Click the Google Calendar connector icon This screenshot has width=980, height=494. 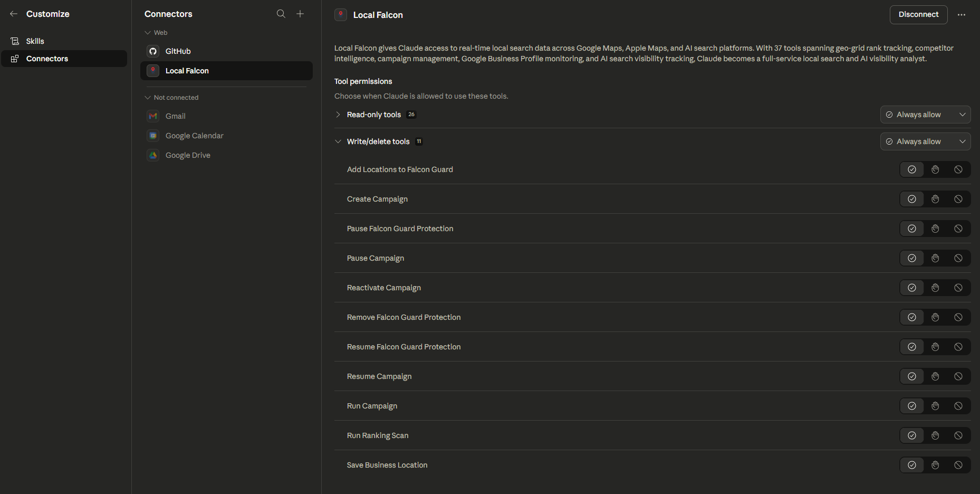tap(153, 136)
